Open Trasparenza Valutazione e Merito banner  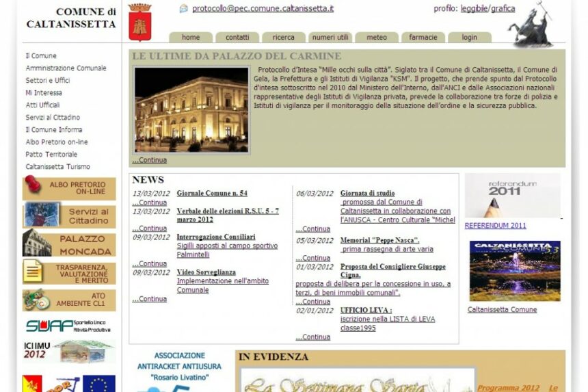pos(69,272)
